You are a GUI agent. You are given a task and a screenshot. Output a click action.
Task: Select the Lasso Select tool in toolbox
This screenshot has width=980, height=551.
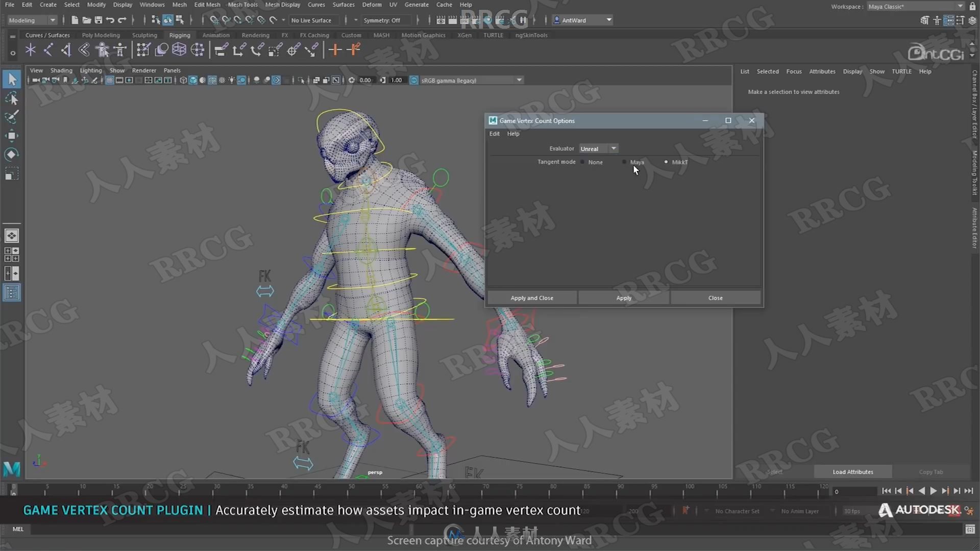[x=12, y=98]
